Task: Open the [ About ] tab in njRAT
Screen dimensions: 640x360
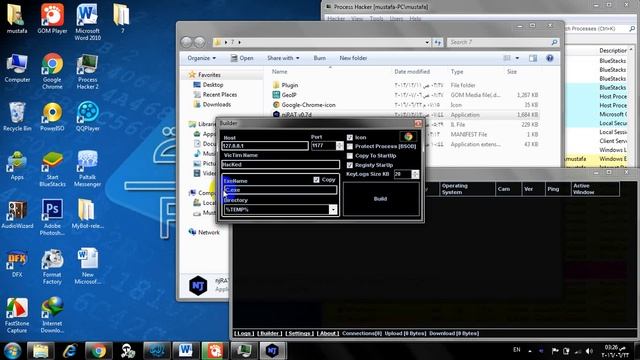Action: click(328, 333)
